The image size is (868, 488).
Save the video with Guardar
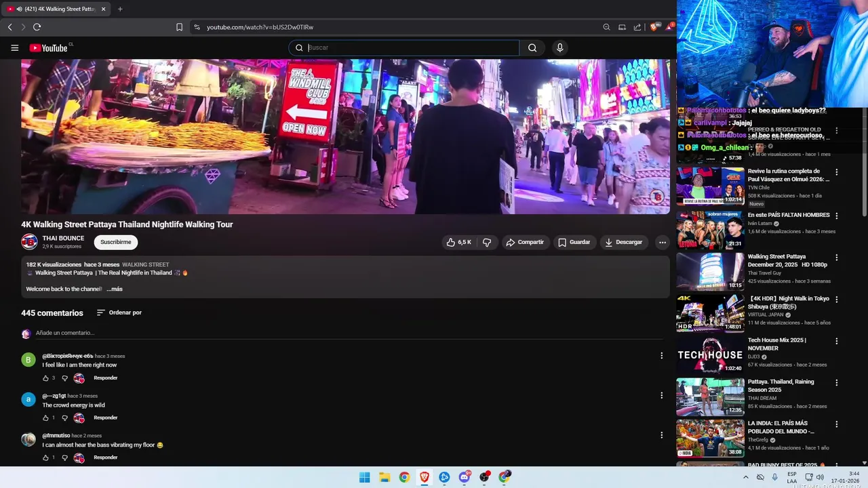pyautogui.click(x=574, y=242)
